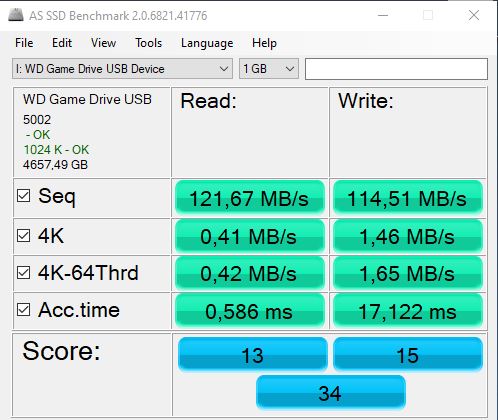Open the Tools menu
This screenshot has height=420, width=498.
[x=148, y=43]
